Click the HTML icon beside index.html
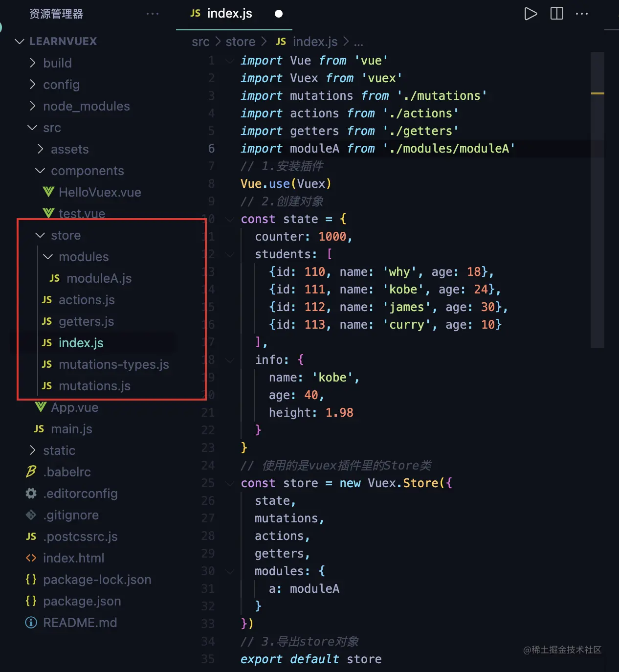 tap(31, 558)
